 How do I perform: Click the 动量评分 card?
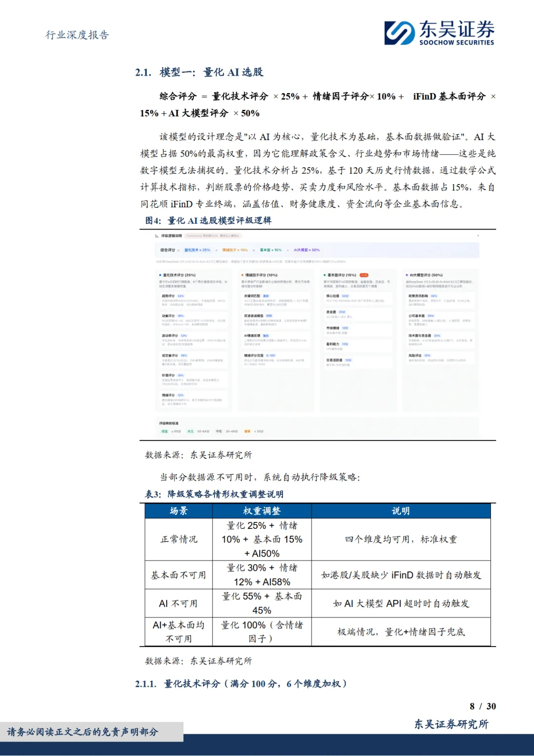point(194,320)
